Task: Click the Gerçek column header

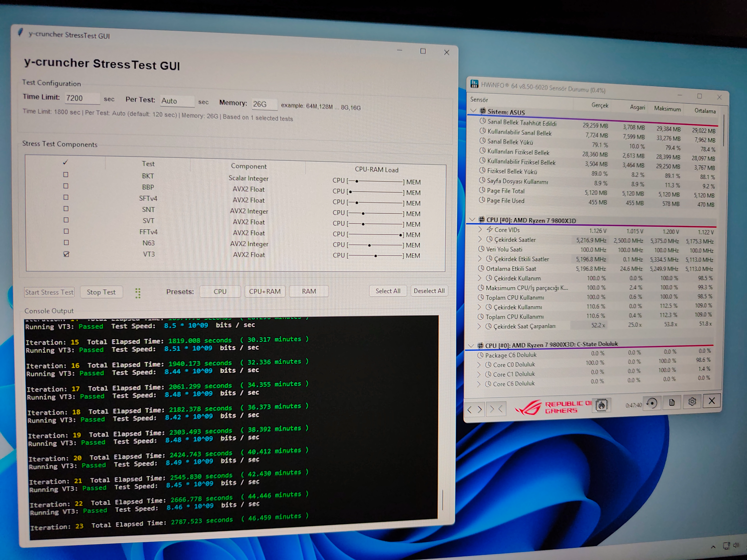Action: 600,105
